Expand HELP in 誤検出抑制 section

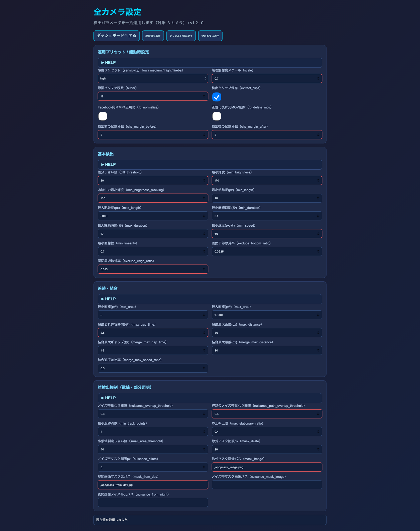pos(108,398)
